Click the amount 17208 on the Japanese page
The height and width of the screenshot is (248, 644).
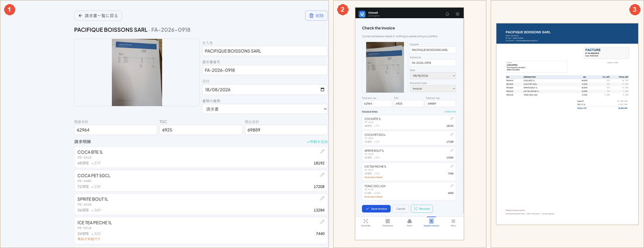[318, 186]
